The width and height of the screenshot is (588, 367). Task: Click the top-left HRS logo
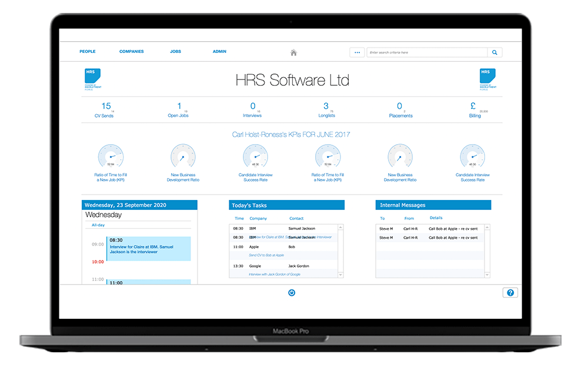pos(93,79)
